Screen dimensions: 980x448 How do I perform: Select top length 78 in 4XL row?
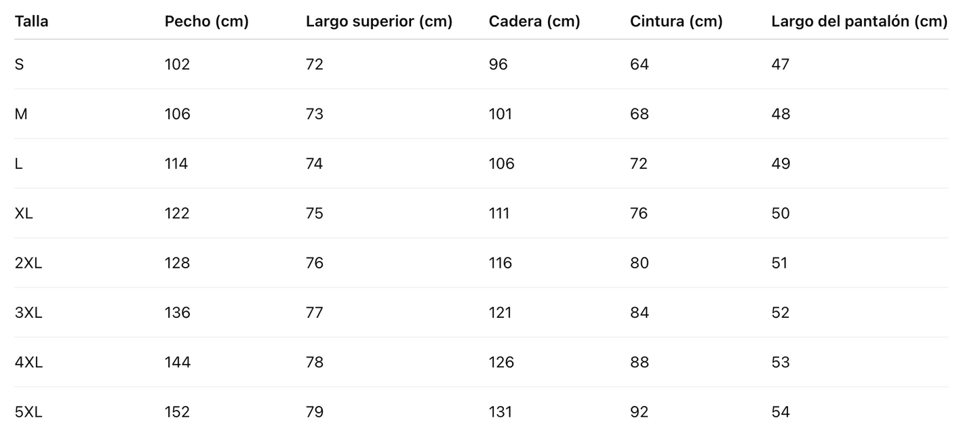(315, 363)
